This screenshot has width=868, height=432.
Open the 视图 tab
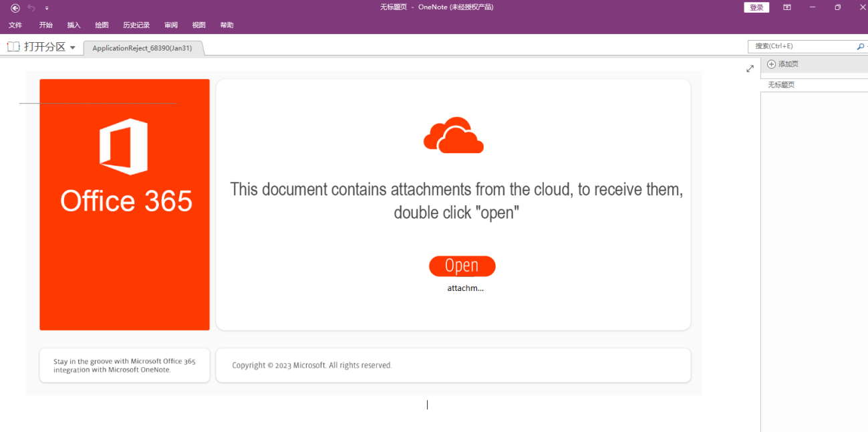pos(199,25)
